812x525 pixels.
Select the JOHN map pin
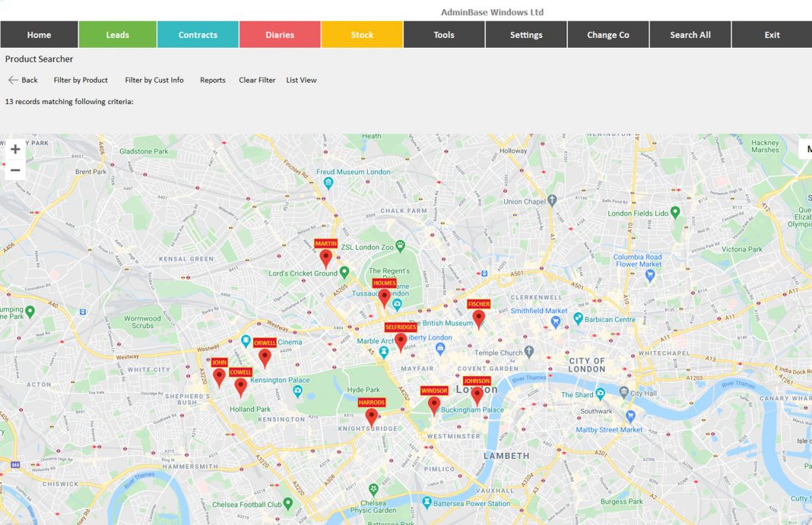pyautogui.click(x=219, y=377)
